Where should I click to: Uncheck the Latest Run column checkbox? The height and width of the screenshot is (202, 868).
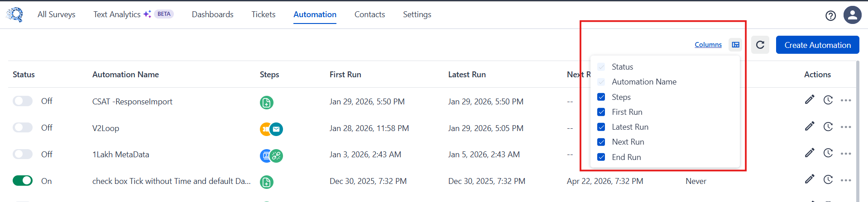(x=601, y=127)
